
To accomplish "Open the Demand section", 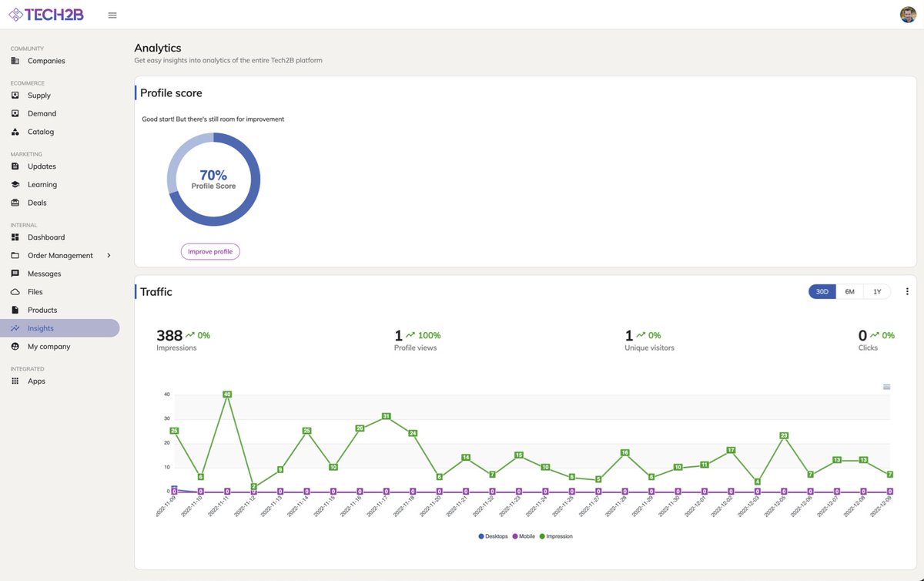I will [17, 113].
